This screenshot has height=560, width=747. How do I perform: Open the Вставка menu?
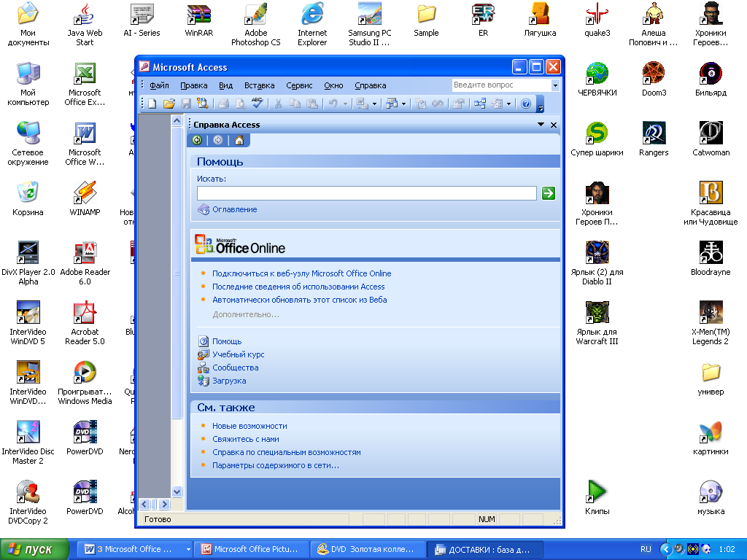[x=259, y=85]
